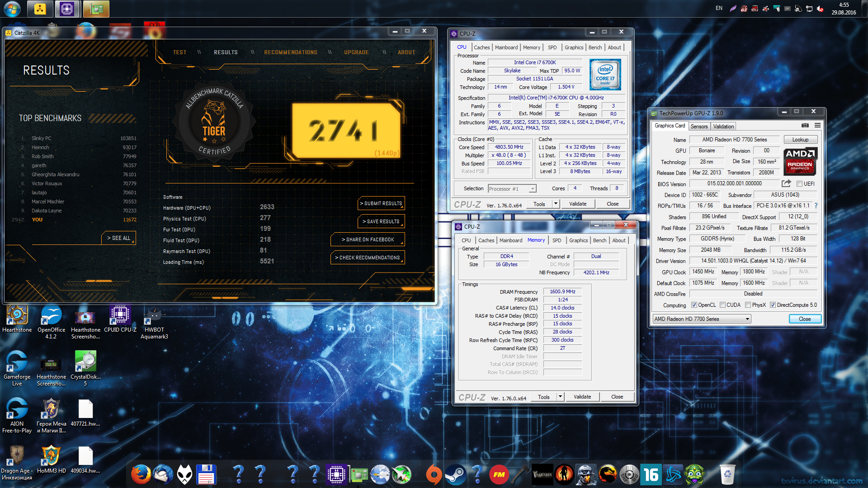Open the Bench tab in CPU-Z CPU window
Screen dimensions: 868x488
(x=595, y=47)
